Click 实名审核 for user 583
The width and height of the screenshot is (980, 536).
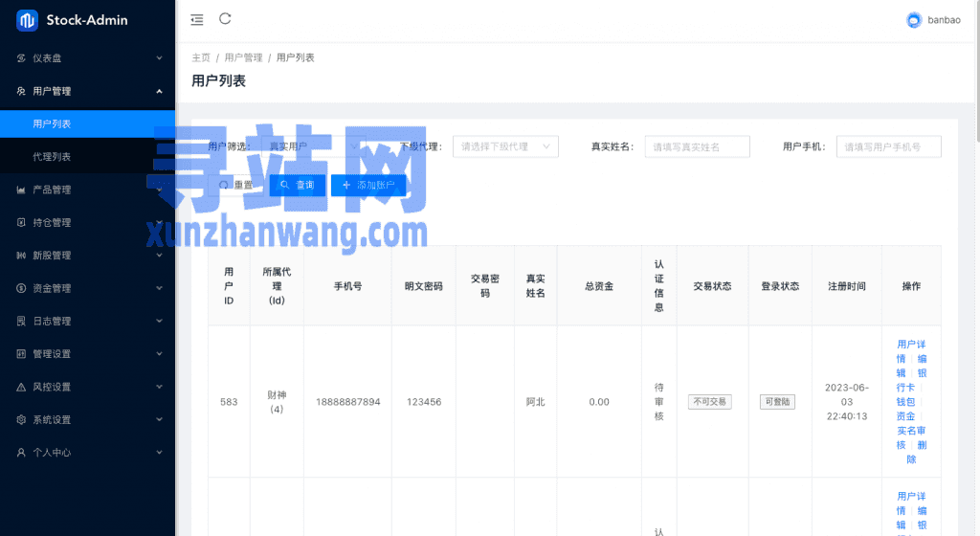point(911,437)
